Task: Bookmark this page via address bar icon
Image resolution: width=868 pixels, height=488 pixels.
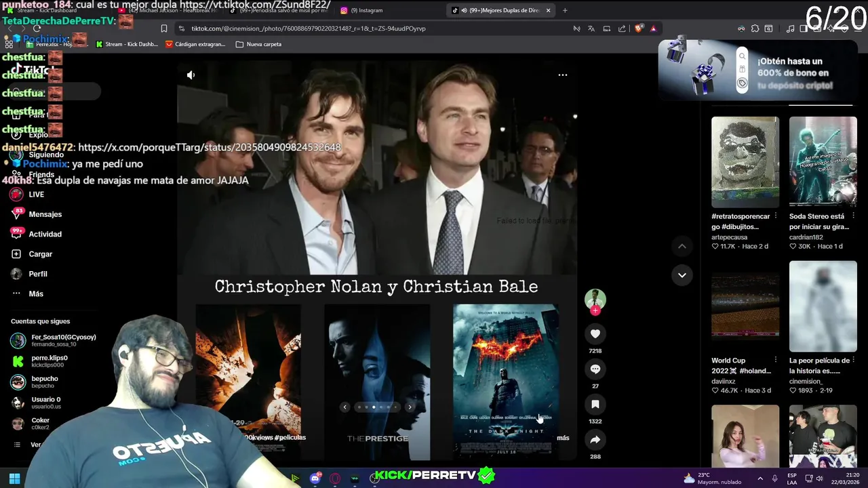Action: pyautogui.click(x=164, y=28)
